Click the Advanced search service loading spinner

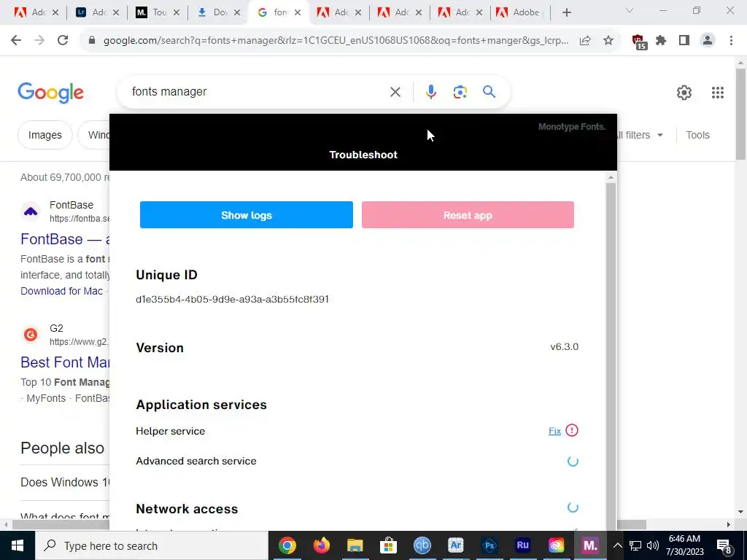573,461
